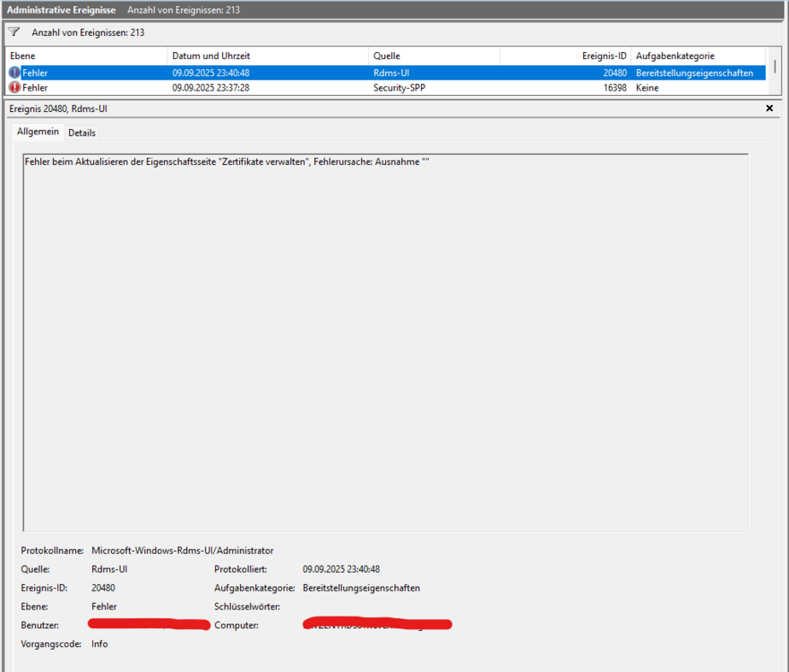
Task: Click the filter funnel icon
Action: pos(13,31)
